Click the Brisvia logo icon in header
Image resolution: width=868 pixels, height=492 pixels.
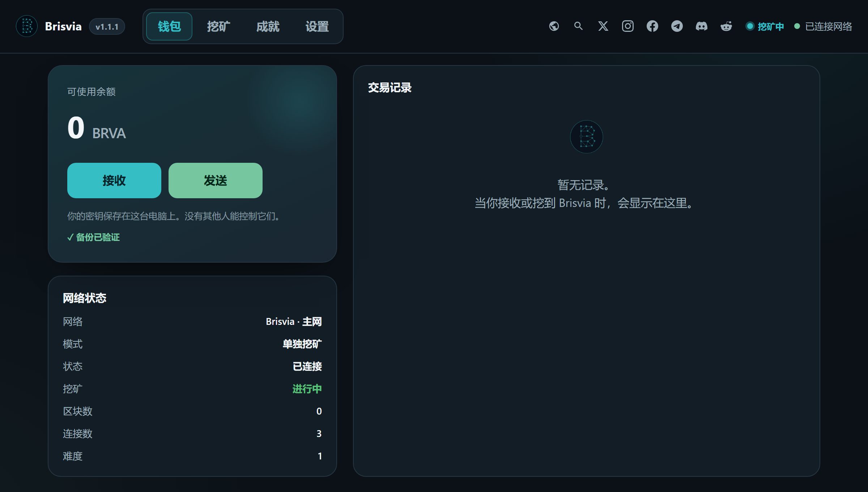click(27, 26)
